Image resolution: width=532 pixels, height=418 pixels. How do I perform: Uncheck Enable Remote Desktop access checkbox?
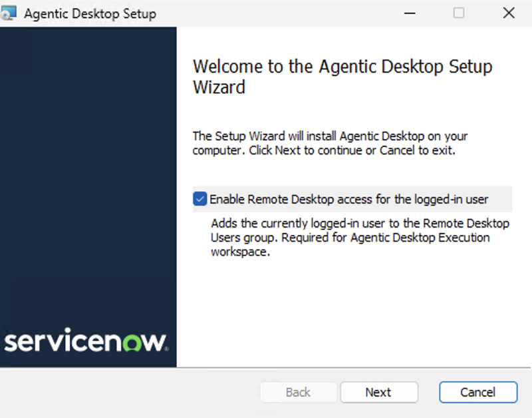pyautogui.click(x=200, y=199)
